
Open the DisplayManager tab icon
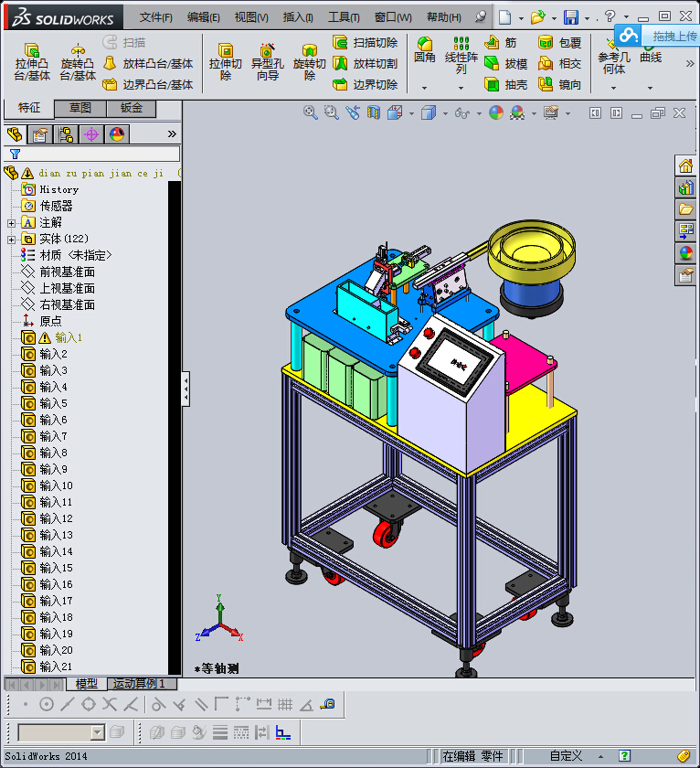click(x=117, y=133)
